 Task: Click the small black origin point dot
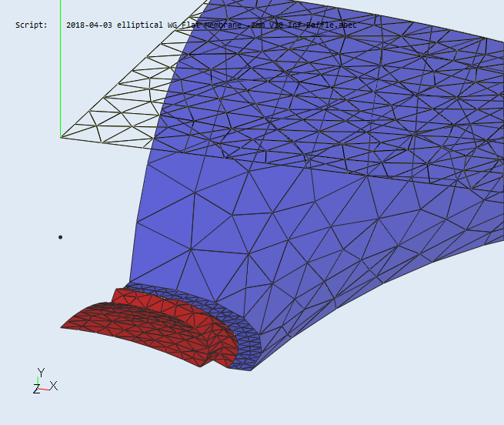pyautogui.click(x=60, y=237)
